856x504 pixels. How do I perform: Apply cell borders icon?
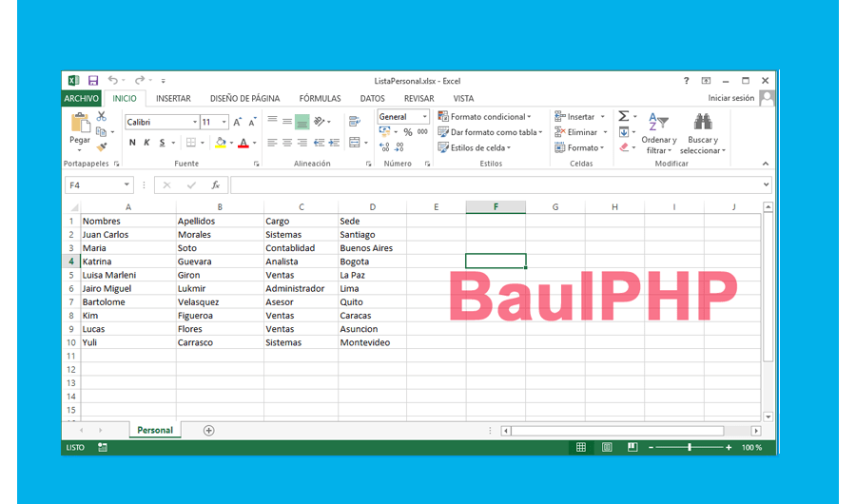tap(191, 143)
